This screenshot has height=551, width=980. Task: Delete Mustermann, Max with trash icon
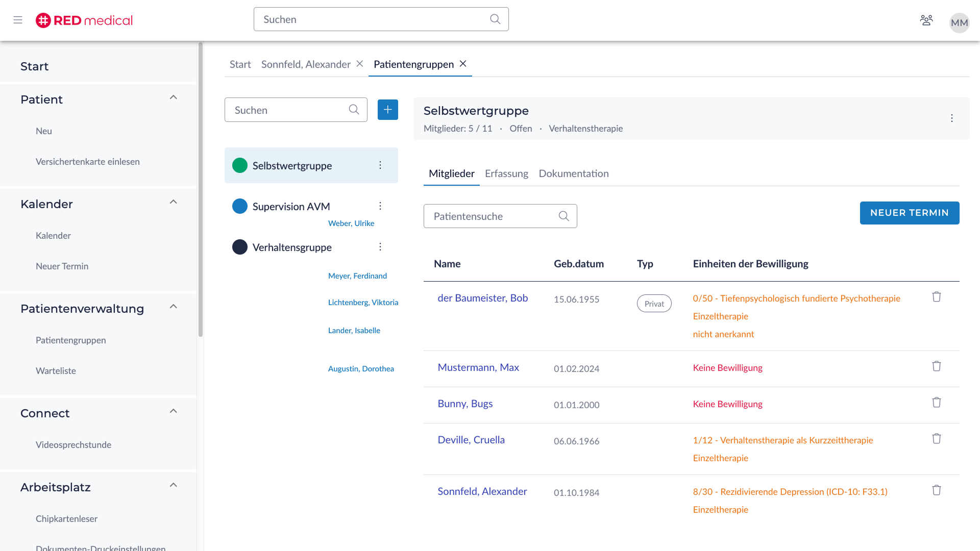click(936, 366)
